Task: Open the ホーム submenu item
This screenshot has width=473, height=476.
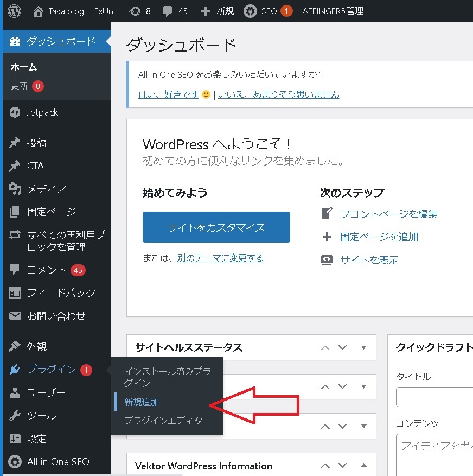Action: (x=24, y=67)
